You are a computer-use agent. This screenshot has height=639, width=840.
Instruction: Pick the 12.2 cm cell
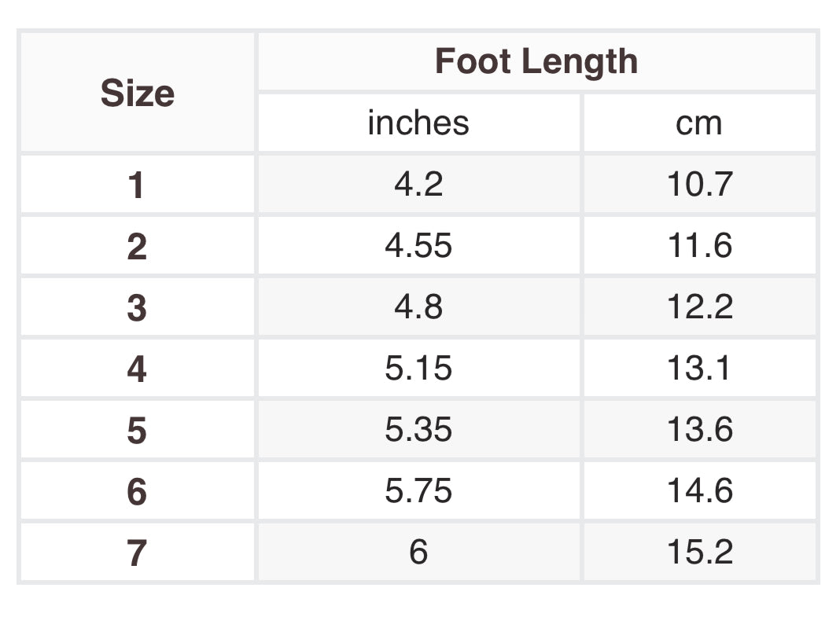click(699, 307)
